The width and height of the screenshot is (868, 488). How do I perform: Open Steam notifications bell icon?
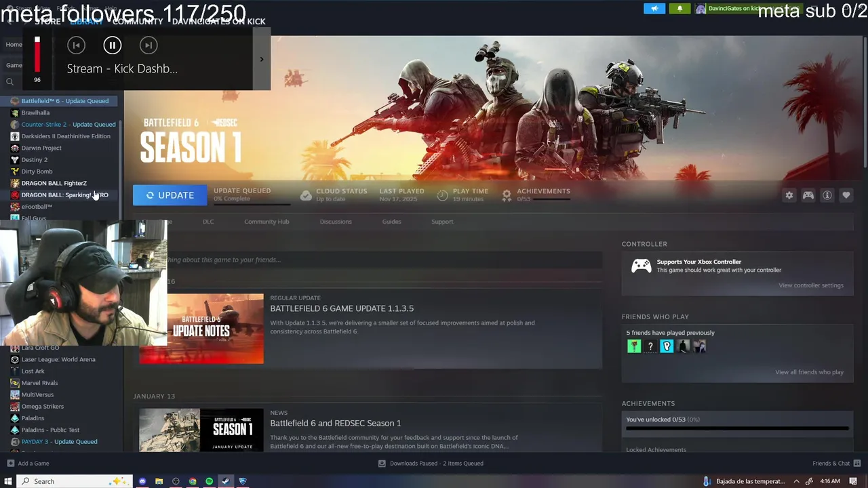679,9
